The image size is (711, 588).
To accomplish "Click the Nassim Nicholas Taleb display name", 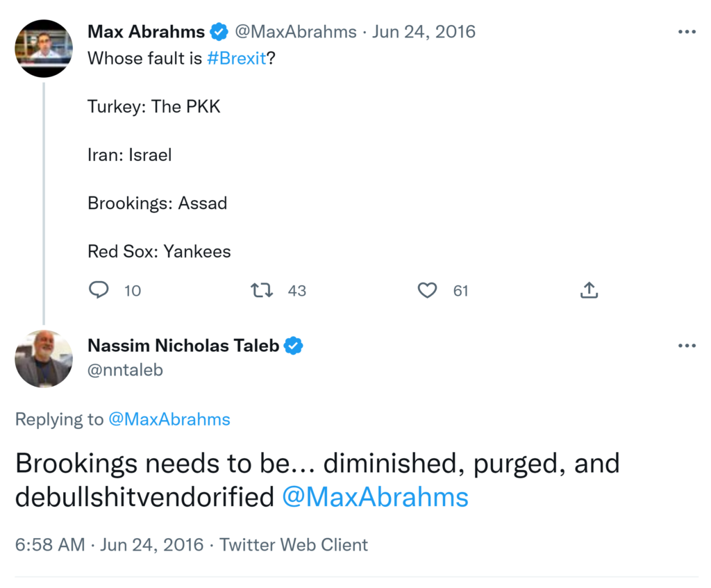I will [183, 345].
